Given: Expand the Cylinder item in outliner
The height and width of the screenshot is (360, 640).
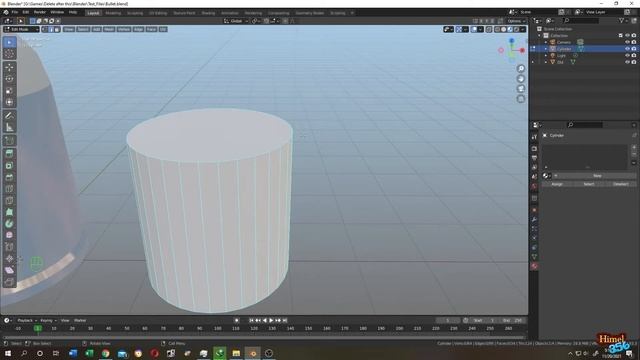Looking at the screenshot, I should [546, 49].
